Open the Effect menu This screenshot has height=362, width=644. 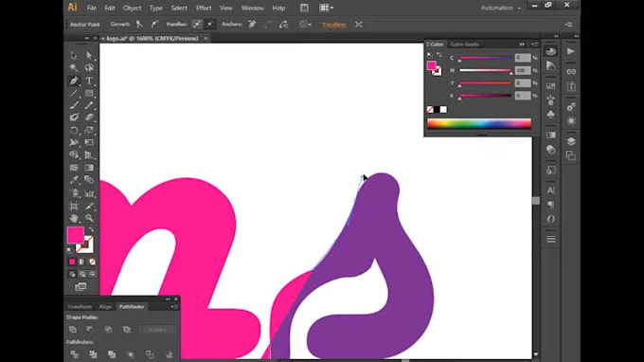click(x=204, y=8)
